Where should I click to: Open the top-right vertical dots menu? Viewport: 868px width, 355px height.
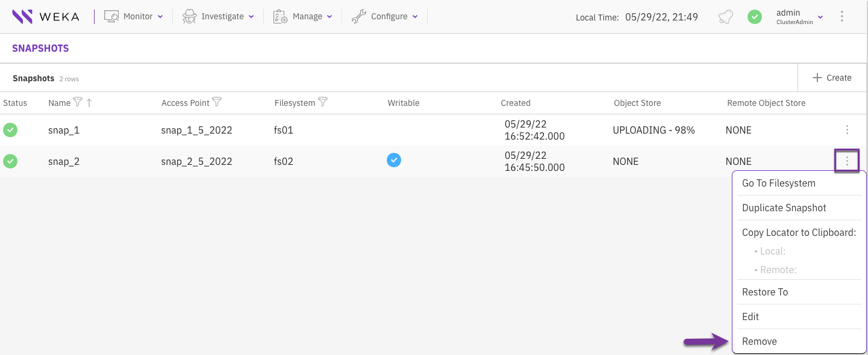click(x=842, y=17)
